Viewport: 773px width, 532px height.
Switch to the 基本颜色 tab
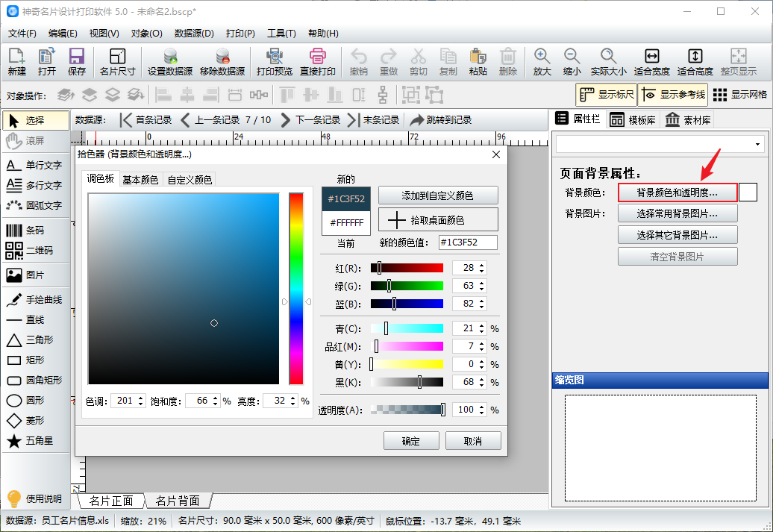(x=140, y=180)
